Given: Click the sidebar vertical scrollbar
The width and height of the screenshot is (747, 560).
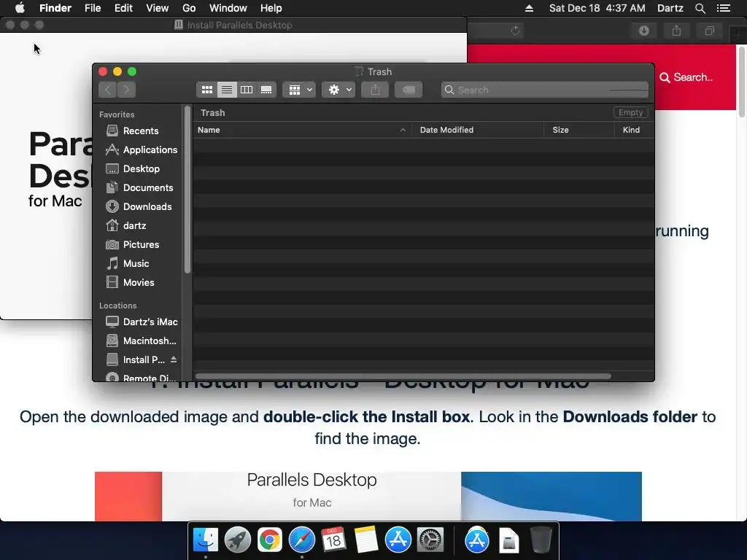Looking at the screenshot, I should tap(187, 190).
